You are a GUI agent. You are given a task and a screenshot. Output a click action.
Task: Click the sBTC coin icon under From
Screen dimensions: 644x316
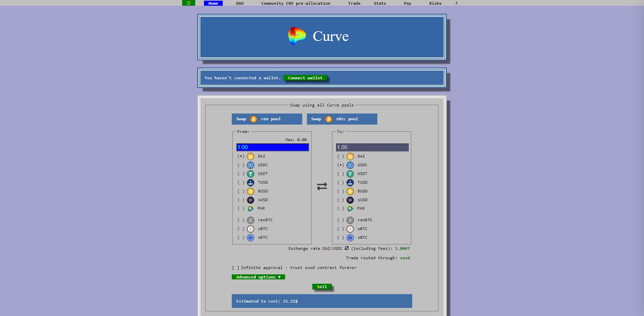[x=251, y=238]
